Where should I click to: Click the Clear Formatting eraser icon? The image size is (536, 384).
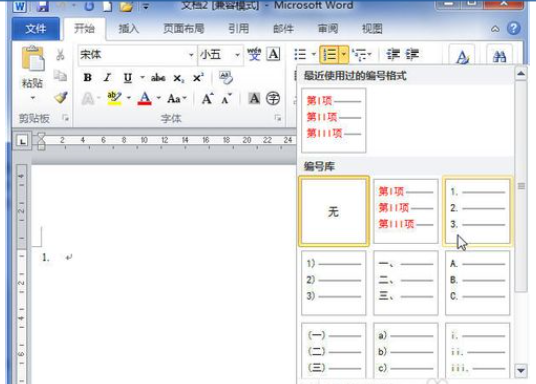coord(226,78)
